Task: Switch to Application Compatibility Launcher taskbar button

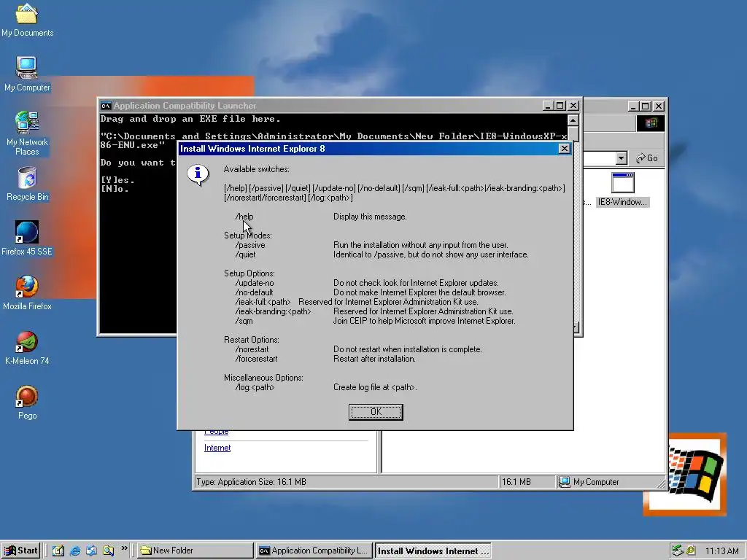Action: [x=314, y=551]
